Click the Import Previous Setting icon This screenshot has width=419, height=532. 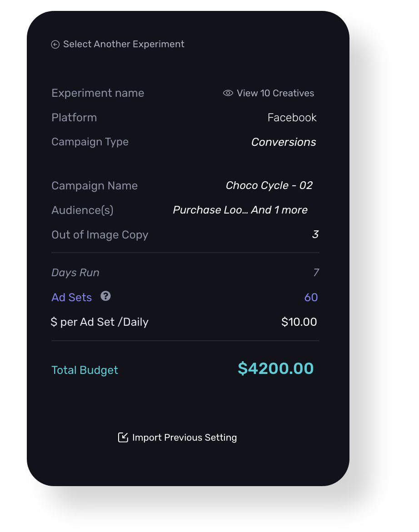point(123,438)
